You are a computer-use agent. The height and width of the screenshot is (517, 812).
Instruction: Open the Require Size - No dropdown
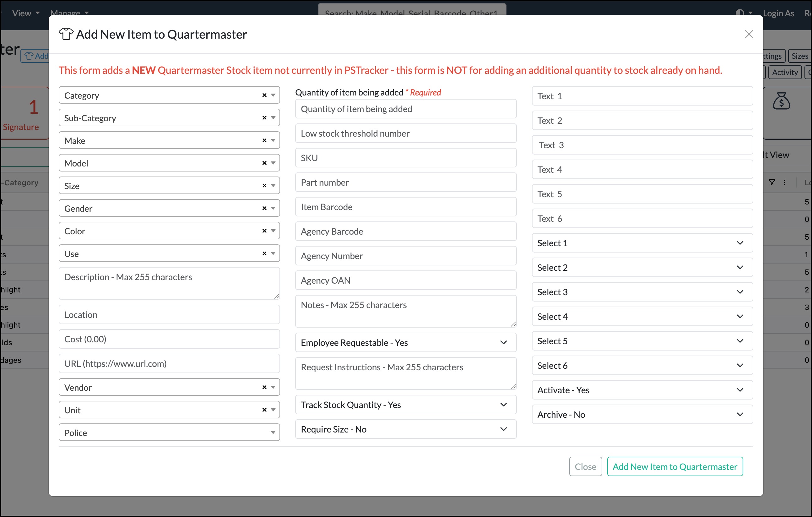coord(406,429)
